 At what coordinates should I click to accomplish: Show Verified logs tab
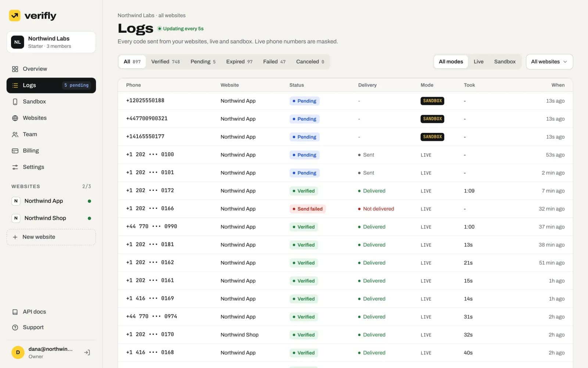pyautogui.click(x=165, y=62)
